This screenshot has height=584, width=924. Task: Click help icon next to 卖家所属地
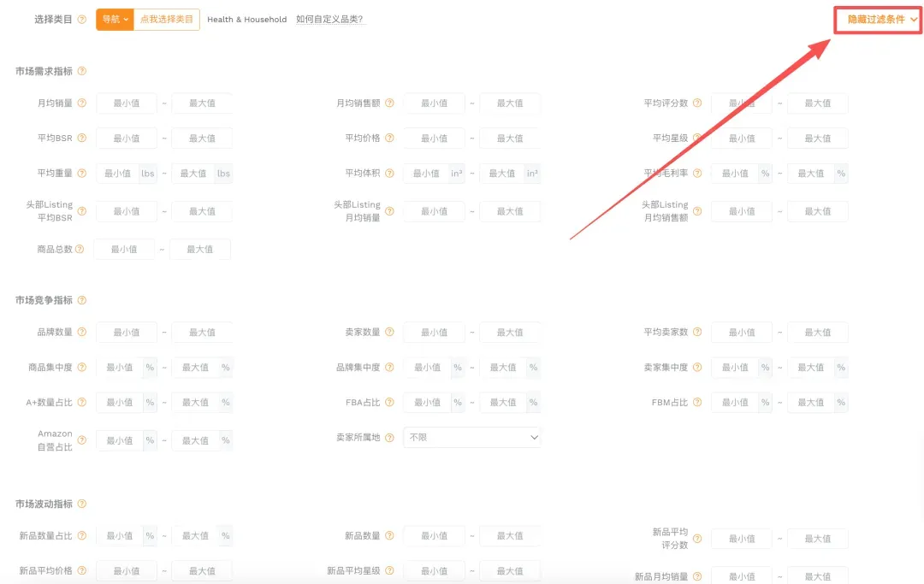[389, 438]
